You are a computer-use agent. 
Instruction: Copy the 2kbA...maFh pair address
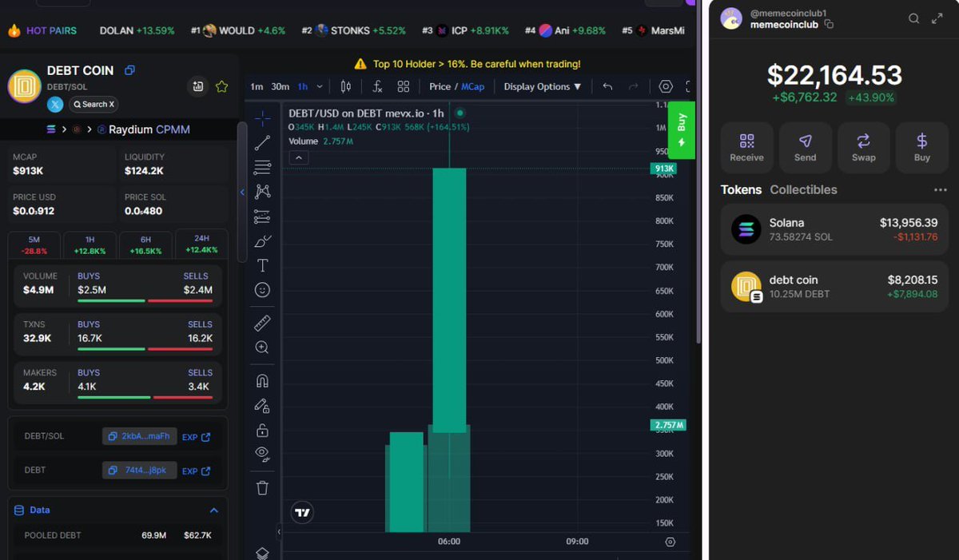[139, 436]
